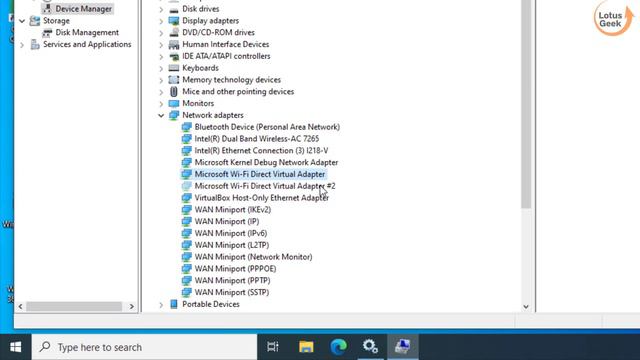
Task: Click the Network adapters category icon
Action: (174, 116)
